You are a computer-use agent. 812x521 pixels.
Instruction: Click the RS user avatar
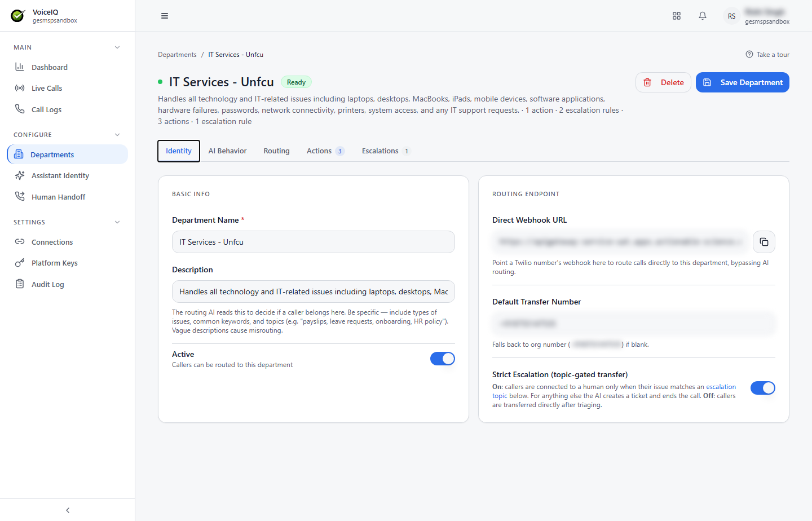click(731, 16)
